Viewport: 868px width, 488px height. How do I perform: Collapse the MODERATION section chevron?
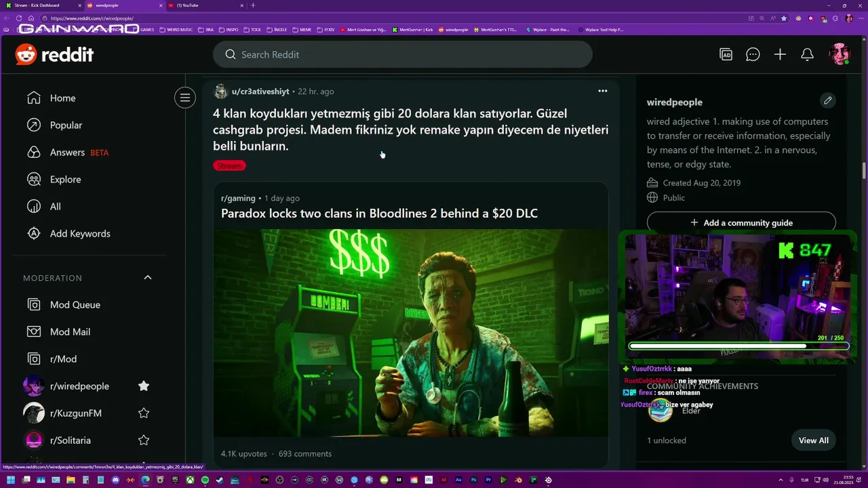[148, 278]
